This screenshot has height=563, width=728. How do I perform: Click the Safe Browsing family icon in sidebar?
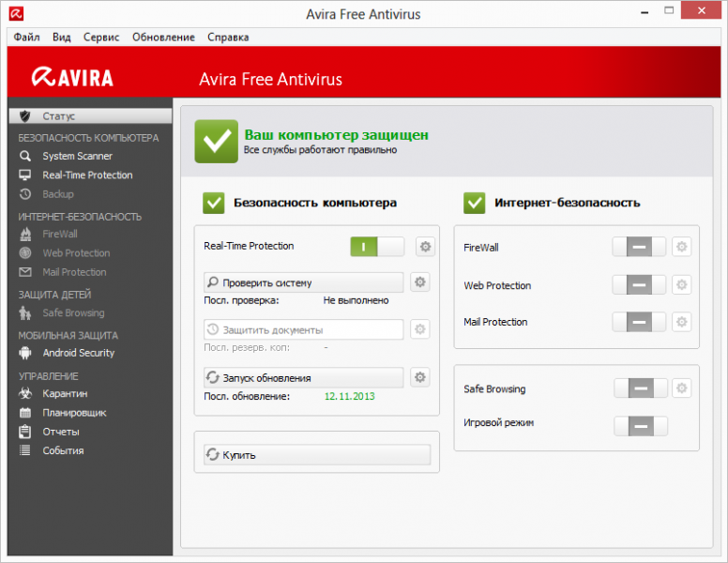[25, 313]
